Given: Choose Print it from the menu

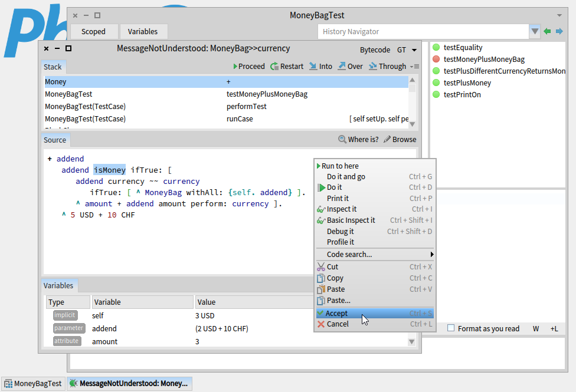Looking at the screenshot, I should click(375, 198).
